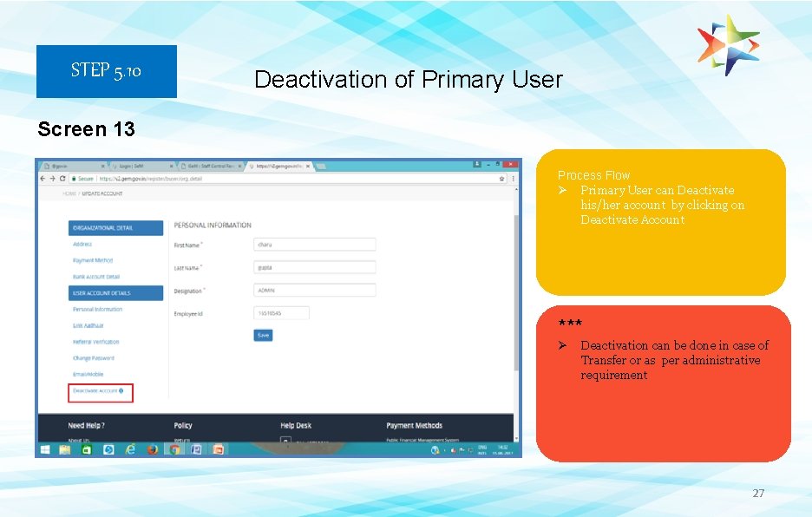812x517 pixels.
Task: Open the Deactivate Account link
Action: pos(96,390)
